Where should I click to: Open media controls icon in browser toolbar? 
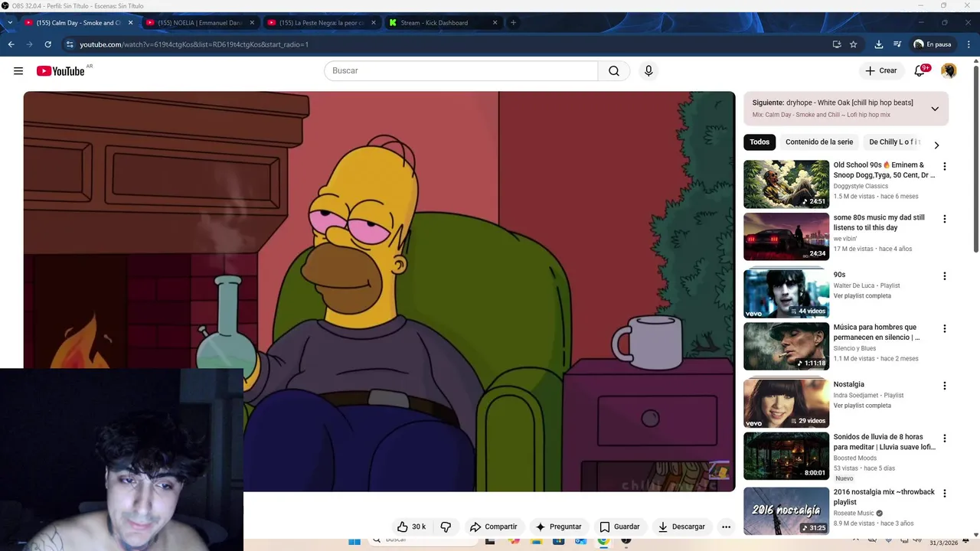(897, 44)
